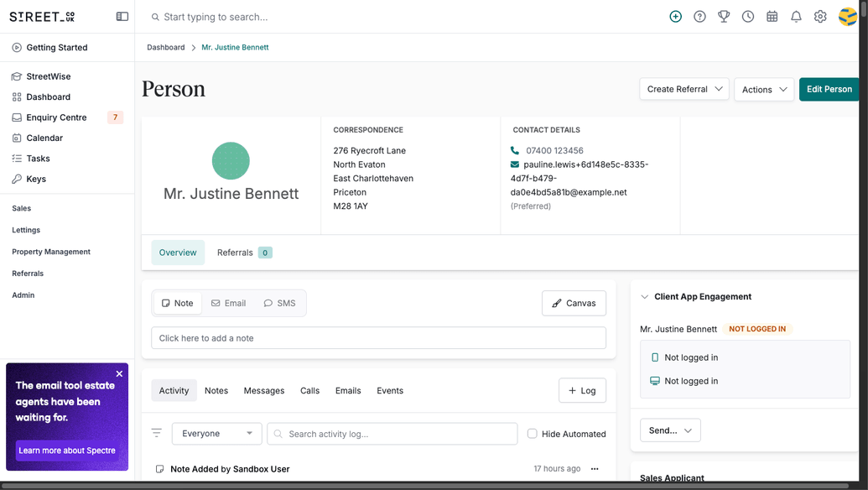Expand the Admin sidebar section

(23, 295)
